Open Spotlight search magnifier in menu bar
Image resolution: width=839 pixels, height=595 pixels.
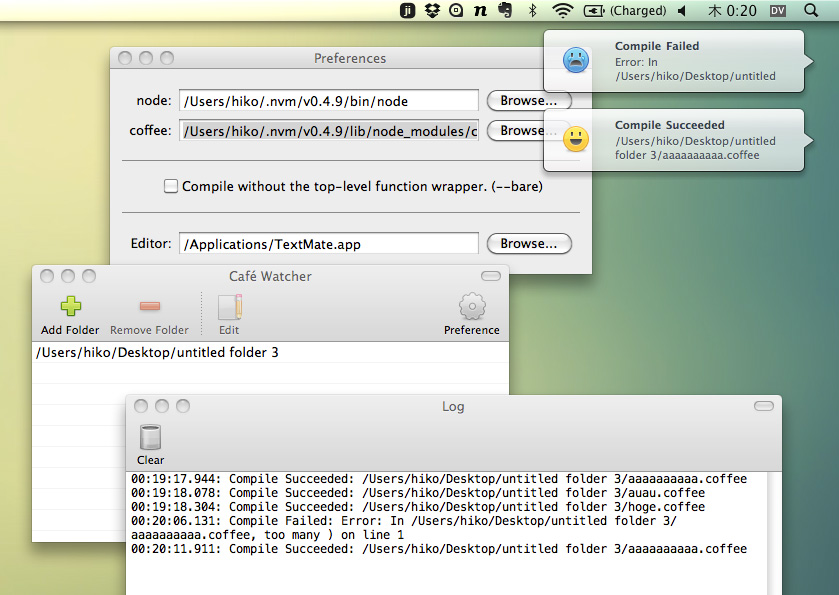coord(810,11)
